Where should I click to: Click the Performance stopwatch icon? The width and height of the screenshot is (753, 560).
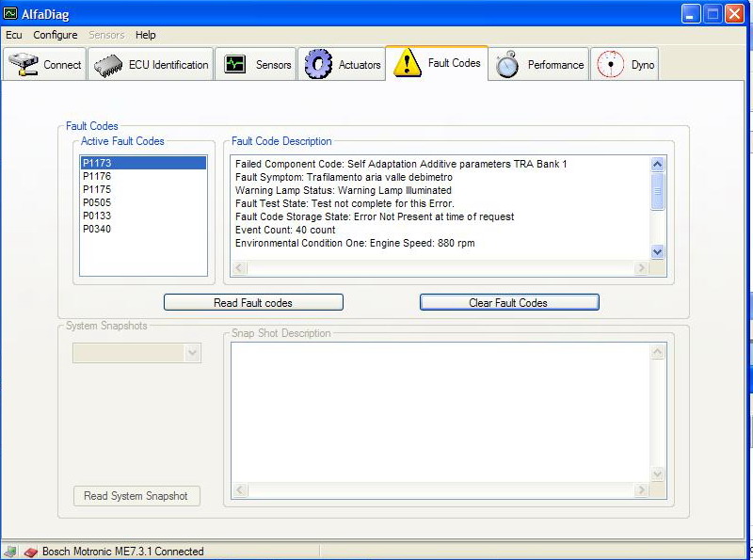[x=507, y=64]
